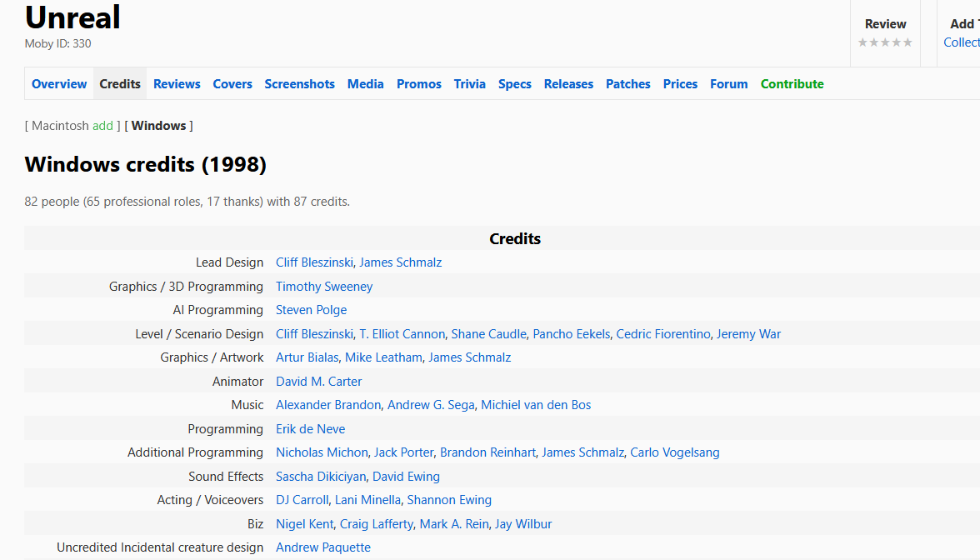Open Jack Porter's profile

coord(403,452)
